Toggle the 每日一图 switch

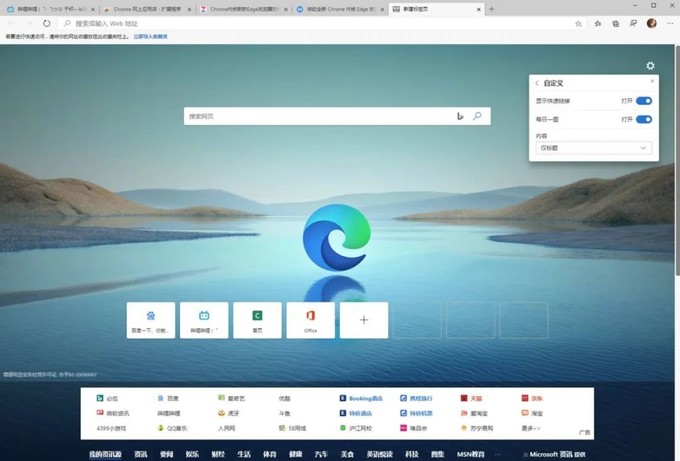tap(644, 119)
